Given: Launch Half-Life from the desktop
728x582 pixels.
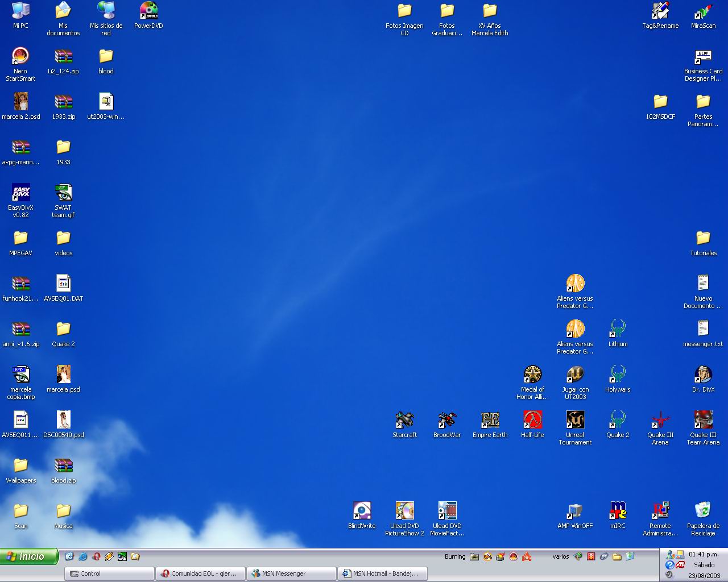Looking at the screenshot, I should [x=532, y=419].
